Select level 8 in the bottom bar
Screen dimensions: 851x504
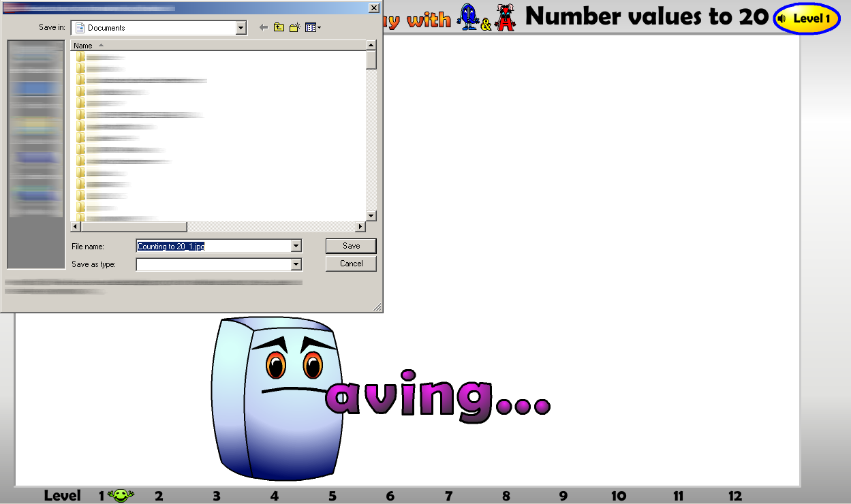[506, 496]
